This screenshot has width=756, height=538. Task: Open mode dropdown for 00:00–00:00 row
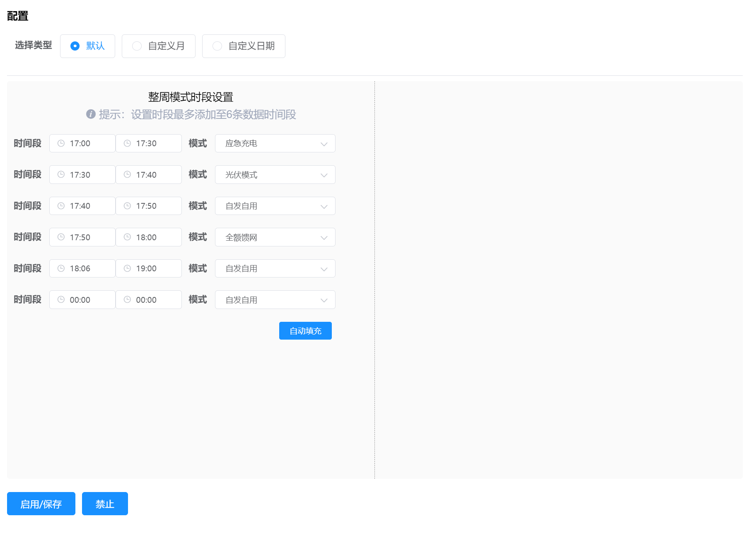[x=275, y=299]
